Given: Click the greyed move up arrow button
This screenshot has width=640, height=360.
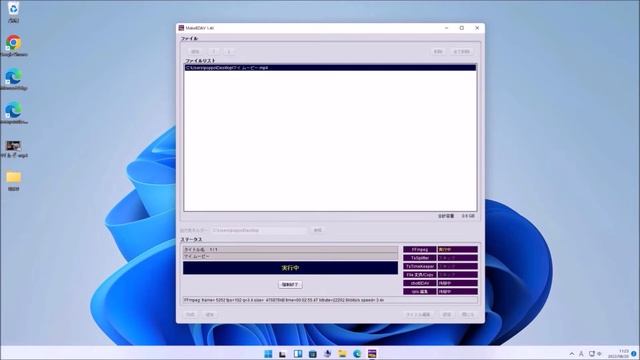Looking at the screenshot, I should click(214, 51).
